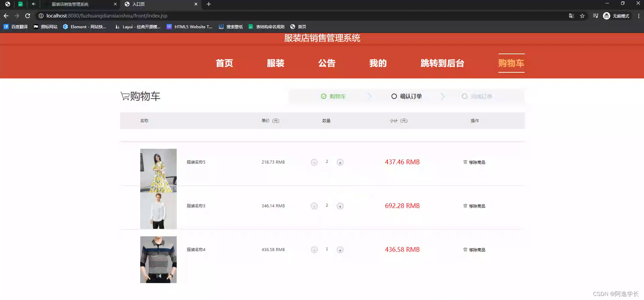Viewport: 644px width, 300px height.
Task: Increase quantity of 服装名称3
Action: click(x=340, y=206)
